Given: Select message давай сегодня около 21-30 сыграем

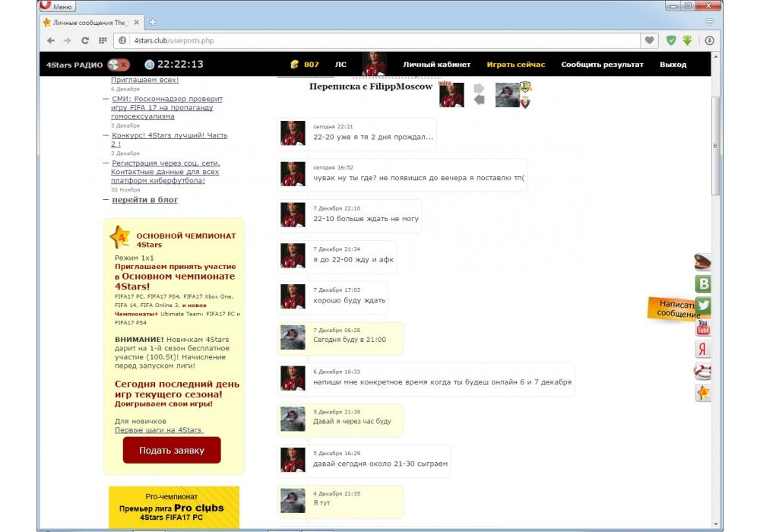Looking at the screenshot, I should 364,461.
